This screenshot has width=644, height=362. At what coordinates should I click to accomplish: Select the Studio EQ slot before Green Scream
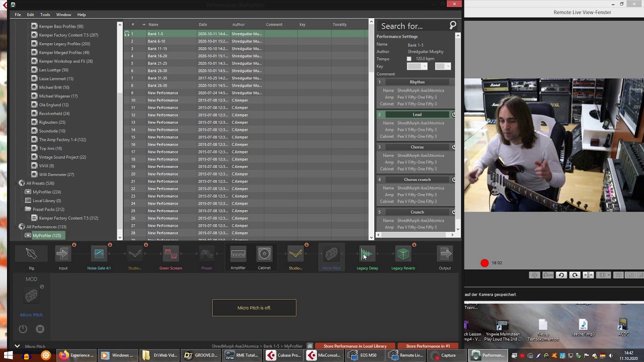[135, 254]
